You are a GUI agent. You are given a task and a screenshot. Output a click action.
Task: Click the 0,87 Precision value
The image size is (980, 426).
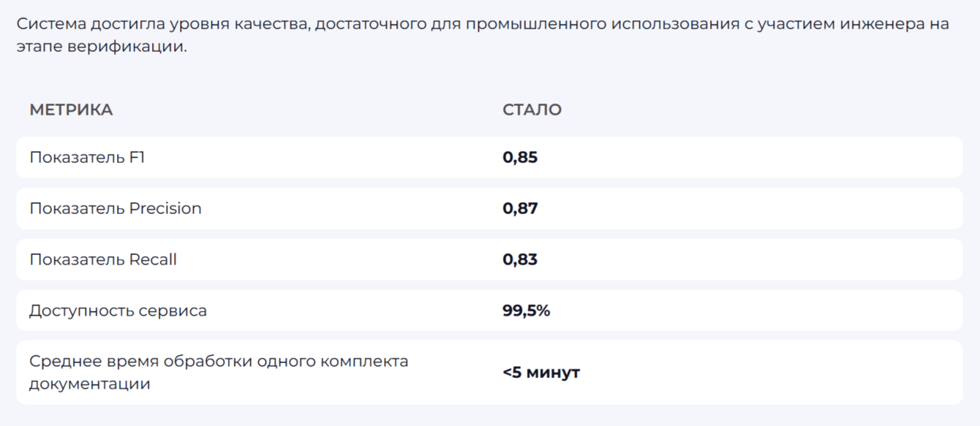point(520,208)
